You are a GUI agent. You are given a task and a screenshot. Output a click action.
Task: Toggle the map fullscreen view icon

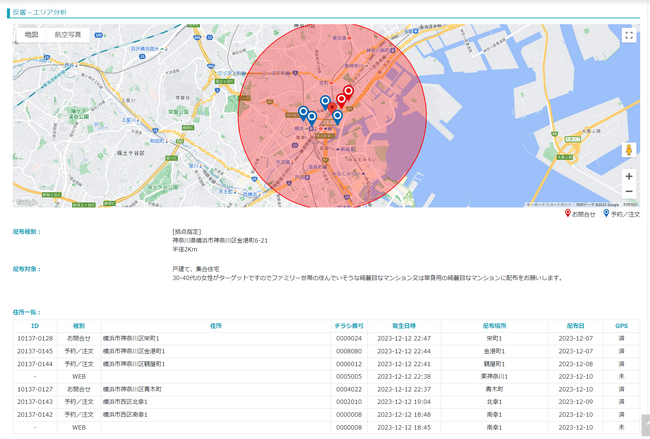tap(629, 35)
